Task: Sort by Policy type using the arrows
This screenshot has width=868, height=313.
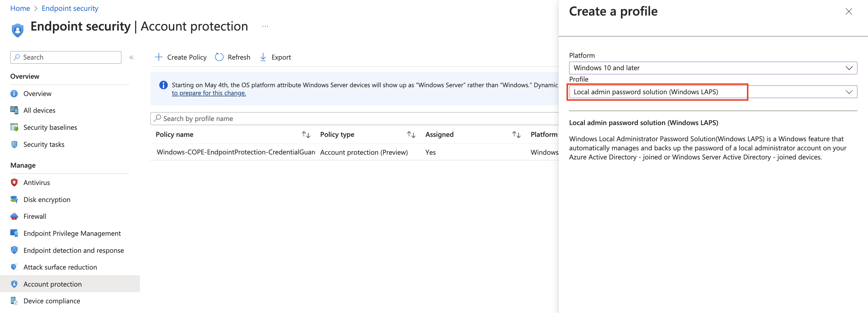Action: (411, 134)
